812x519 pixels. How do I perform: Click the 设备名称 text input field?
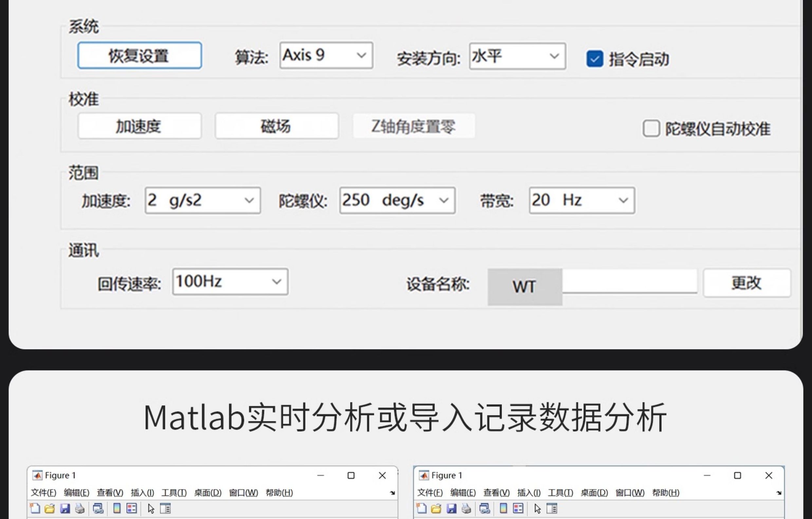click(x=630, y=281)
